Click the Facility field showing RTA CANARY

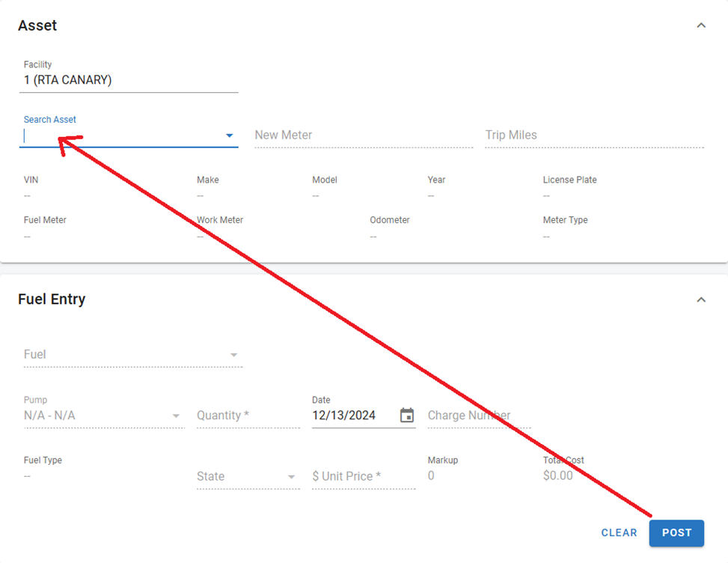click(128, 80)
